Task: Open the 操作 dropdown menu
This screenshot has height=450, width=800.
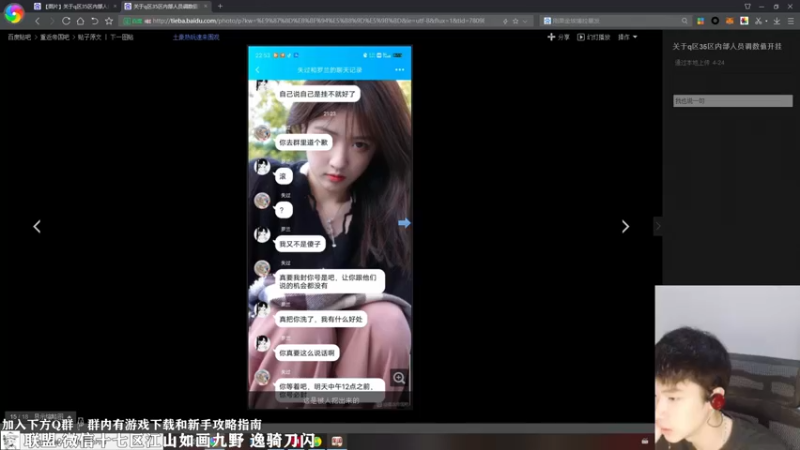Action: pyautogui.click(x=628, y=37)
